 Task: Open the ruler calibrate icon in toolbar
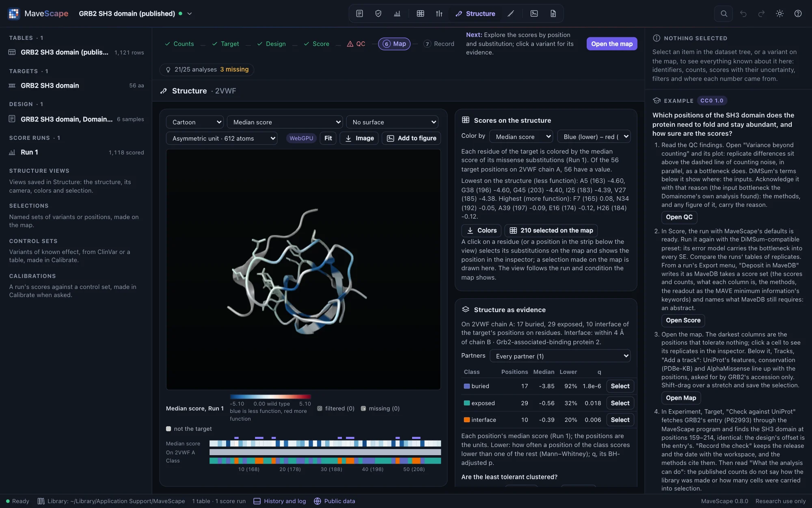[511, 13]
